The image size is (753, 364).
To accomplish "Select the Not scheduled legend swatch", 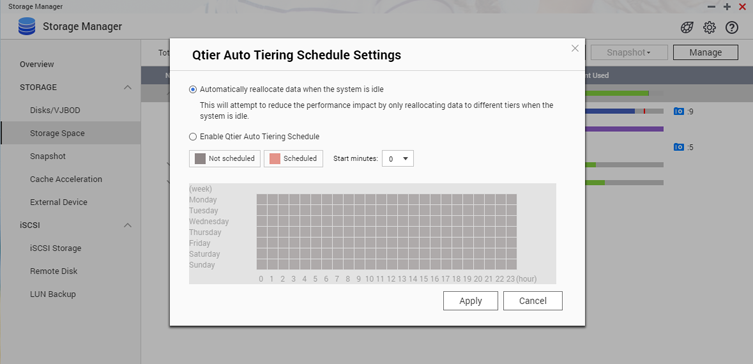I will click(201, 158).
